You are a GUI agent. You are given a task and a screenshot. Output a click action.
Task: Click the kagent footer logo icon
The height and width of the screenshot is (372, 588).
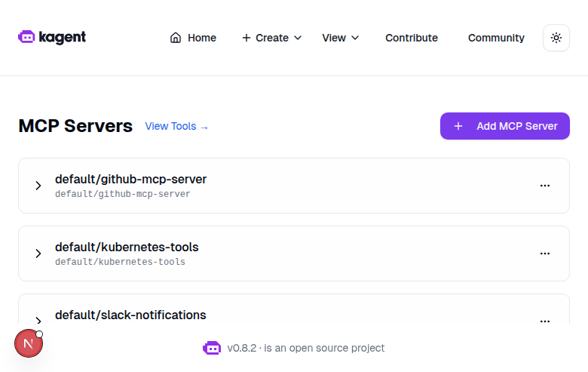pos(212,348)
